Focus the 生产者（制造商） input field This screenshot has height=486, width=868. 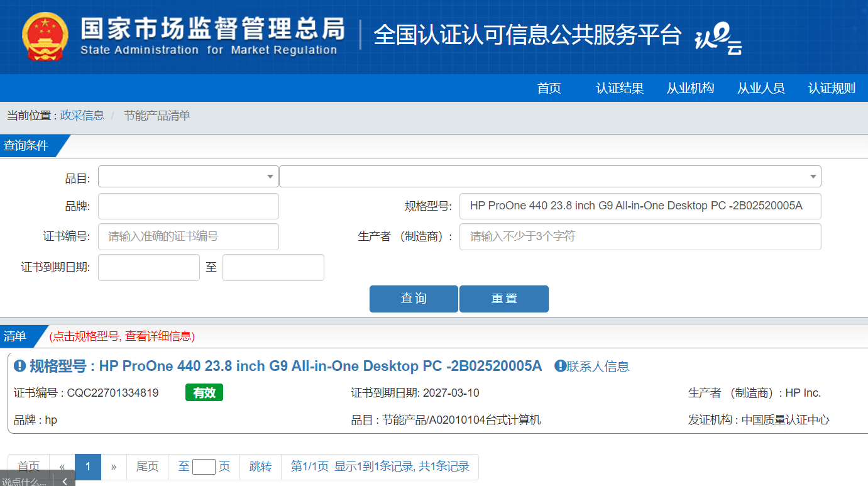tap(640, 236)
